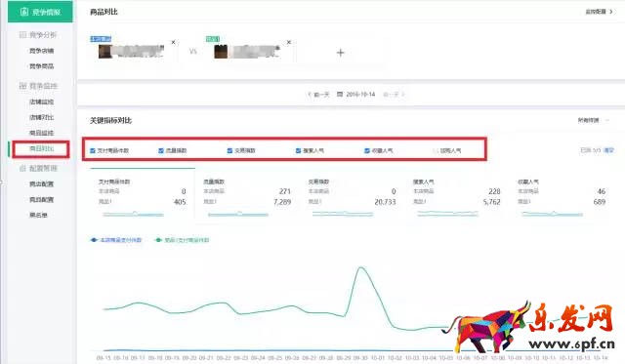
Task: Uncheck the 流量指数 checkbox
Action: click(161, 150)
